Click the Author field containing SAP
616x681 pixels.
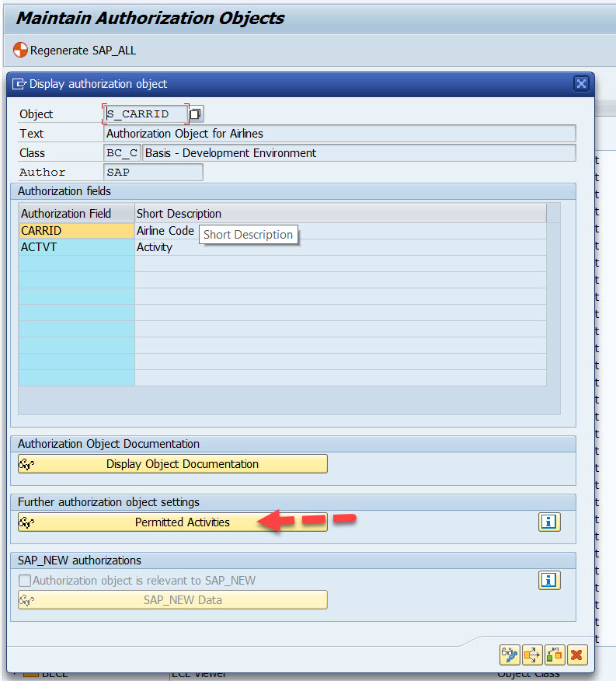(153, 172)
